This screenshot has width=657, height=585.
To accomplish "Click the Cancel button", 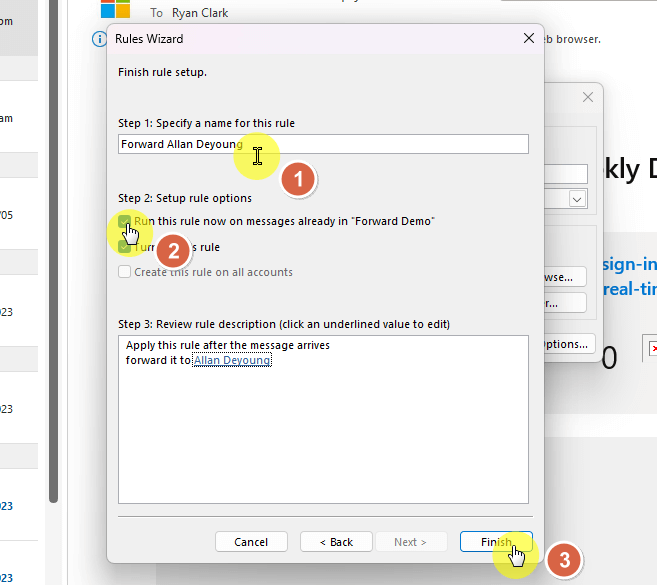I will click(x=251, y=542).
